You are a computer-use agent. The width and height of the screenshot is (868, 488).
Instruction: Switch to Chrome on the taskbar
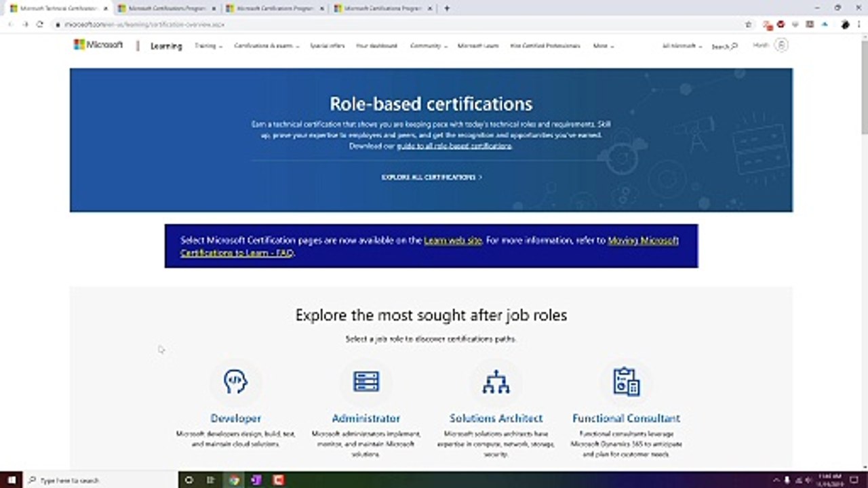tap(234, 480)
